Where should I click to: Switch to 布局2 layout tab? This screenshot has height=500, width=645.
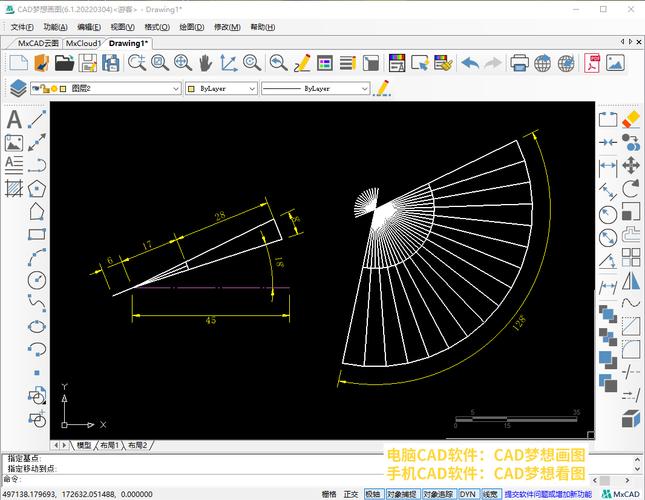[x=137, y=445]
